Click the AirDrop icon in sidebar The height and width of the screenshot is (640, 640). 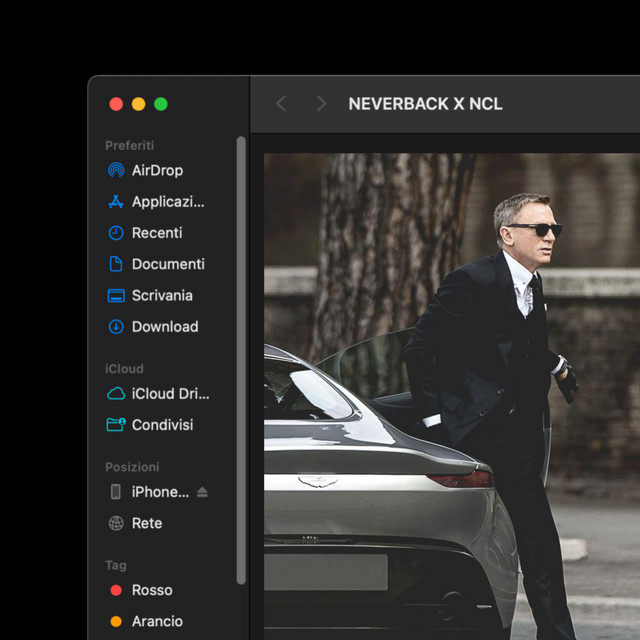pyautogui.click(x=116, y=170)
